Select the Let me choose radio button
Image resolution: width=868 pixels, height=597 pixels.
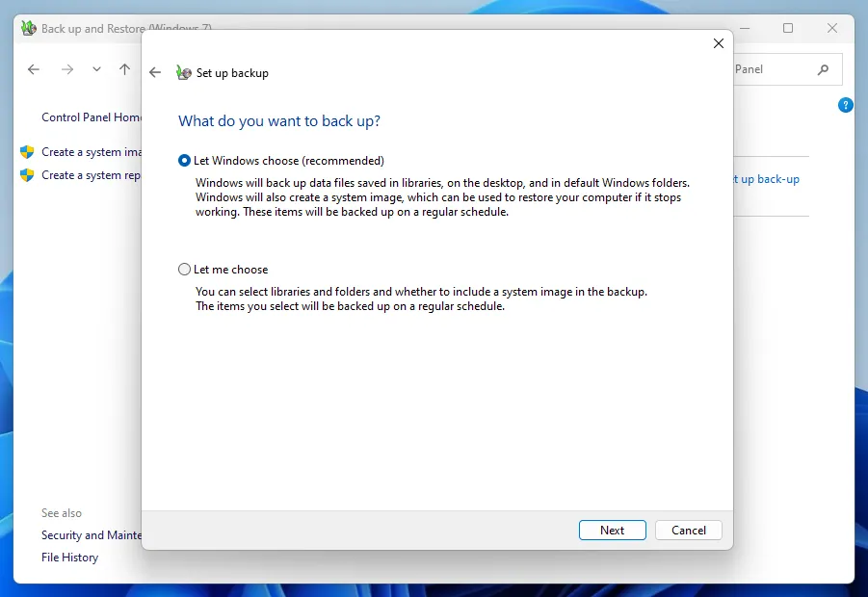(185, 270)
